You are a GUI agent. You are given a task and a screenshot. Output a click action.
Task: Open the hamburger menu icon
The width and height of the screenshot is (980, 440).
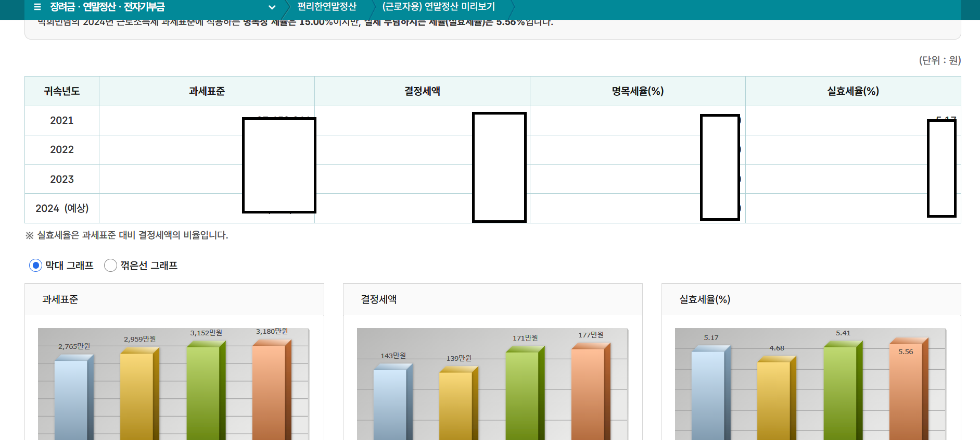(x=37, y=7)
